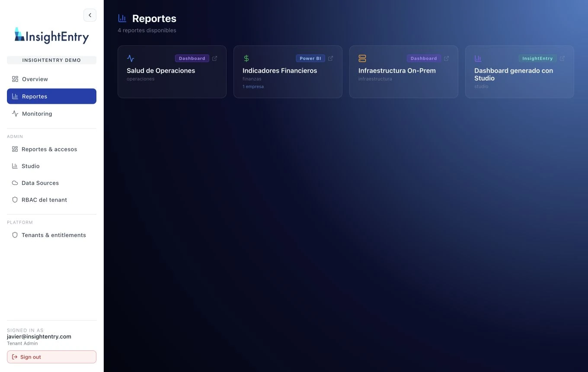Open the Indicadores Financieros report
The image size is (588, 372).
(288, 72)
